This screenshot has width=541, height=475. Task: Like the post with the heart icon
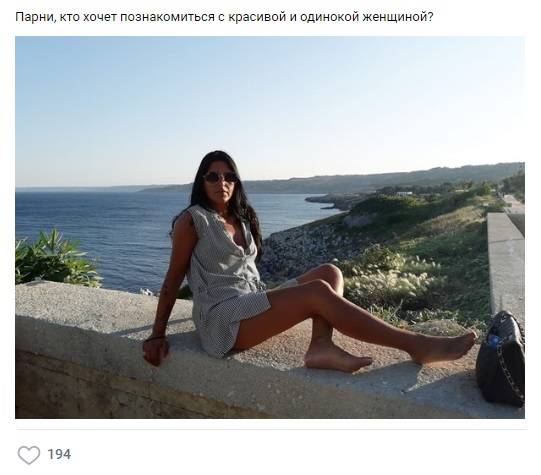click(x=29, y=455)
